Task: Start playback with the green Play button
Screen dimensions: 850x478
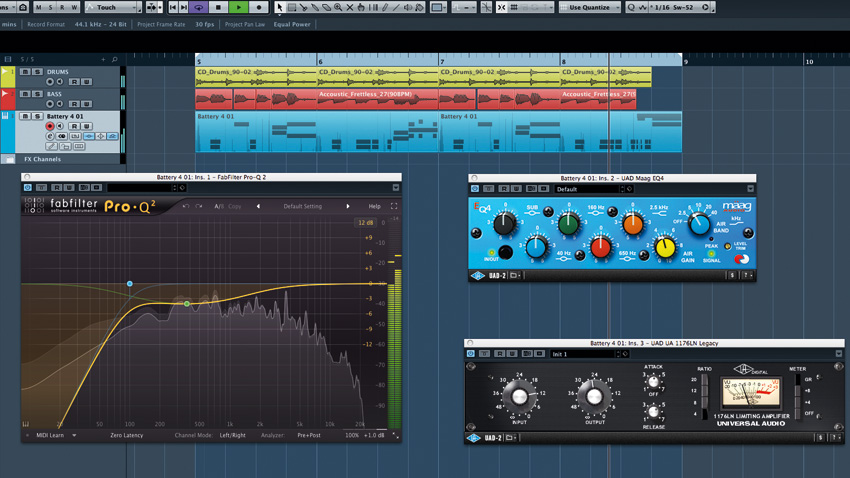Action: pos(239,8)
